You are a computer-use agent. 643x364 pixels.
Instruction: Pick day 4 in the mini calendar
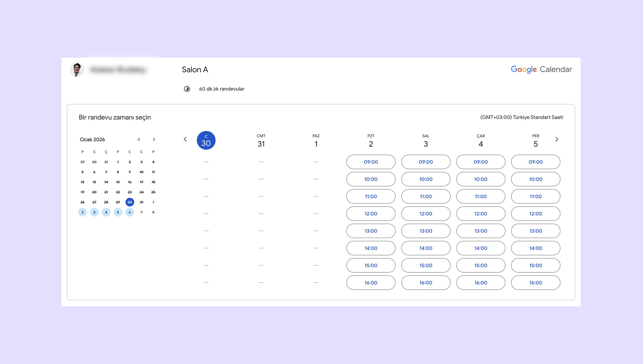tap(106, 212)
